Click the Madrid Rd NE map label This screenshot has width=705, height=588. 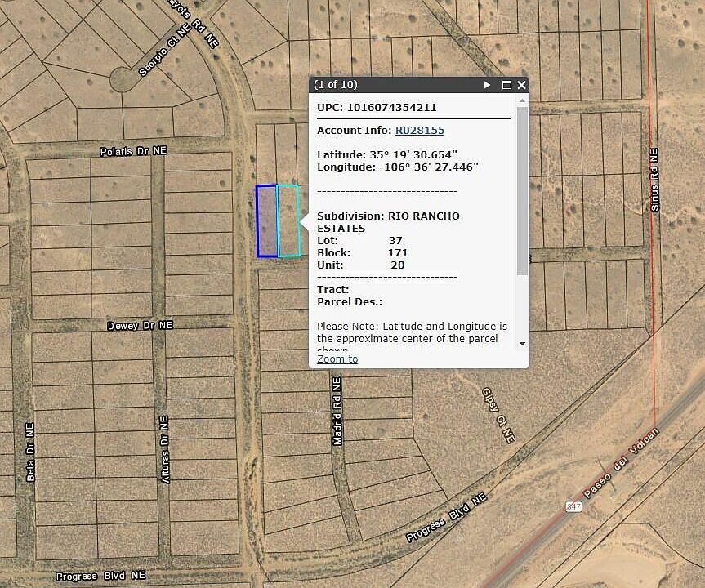[337, 412]
